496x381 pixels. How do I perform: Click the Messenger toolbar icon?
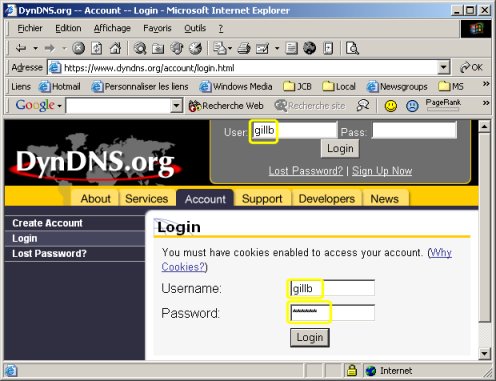click(328, 49)
